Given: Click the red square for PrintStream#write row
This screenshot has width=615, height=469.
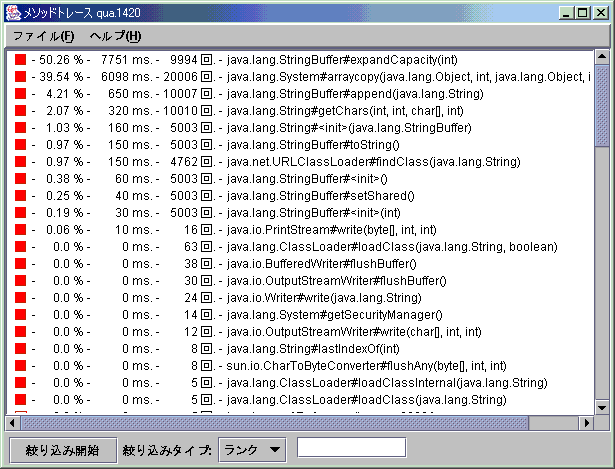Looking at the screenshot, I should 20,229.
